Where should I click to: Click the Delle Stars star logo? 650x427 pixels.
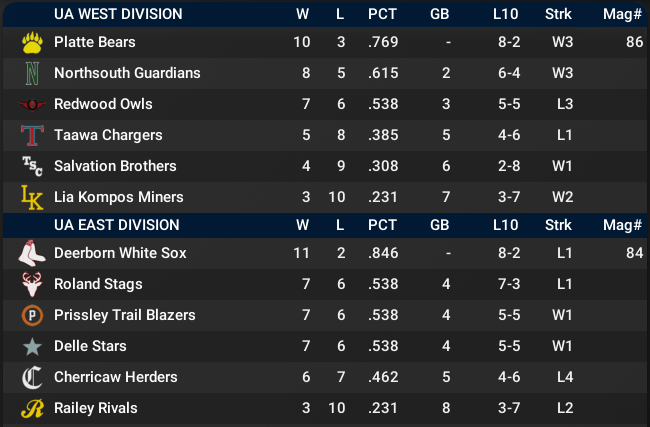[32, 347]
